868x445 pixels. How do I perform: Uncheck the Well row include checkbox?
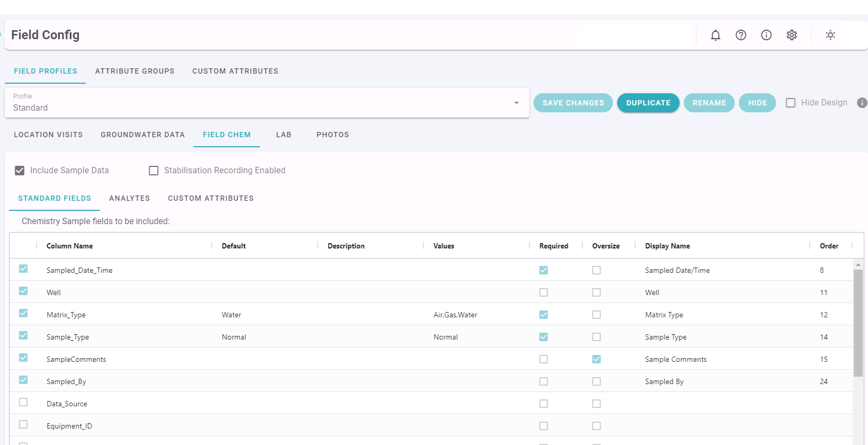tap(23, 291)
